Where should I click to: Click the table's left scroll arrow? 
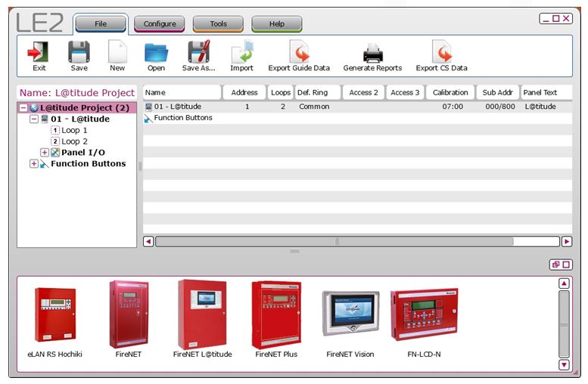tap(148, 242)
